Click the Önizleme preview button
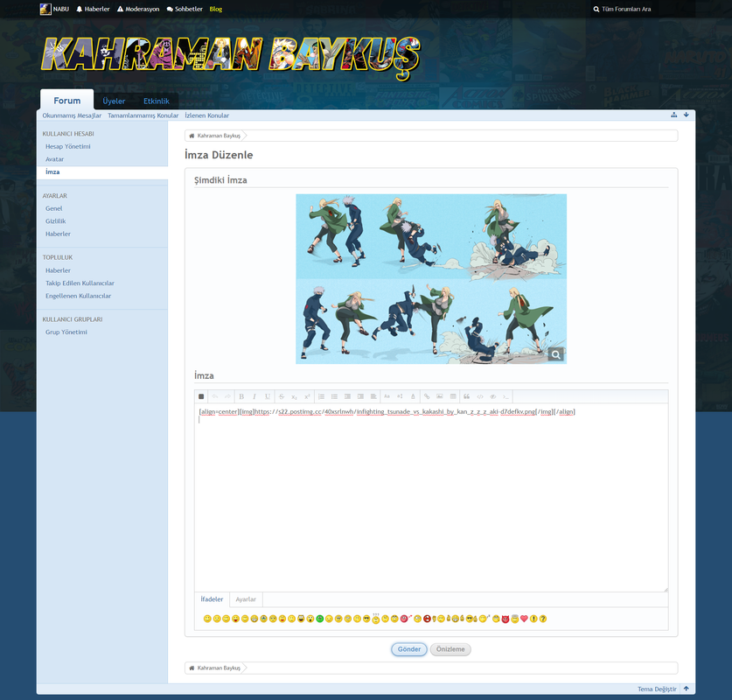 click(450, 649)
